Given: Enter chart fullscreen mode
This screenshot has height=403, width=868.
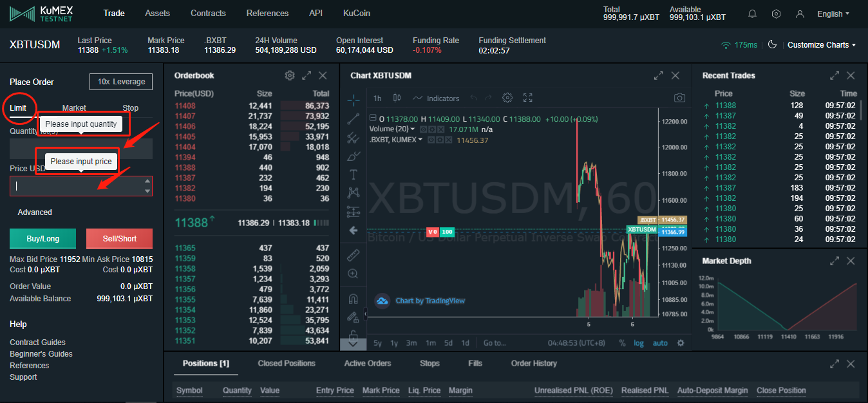Looking at the screenshot, I should pyautogui.click(x=528, y=98).
